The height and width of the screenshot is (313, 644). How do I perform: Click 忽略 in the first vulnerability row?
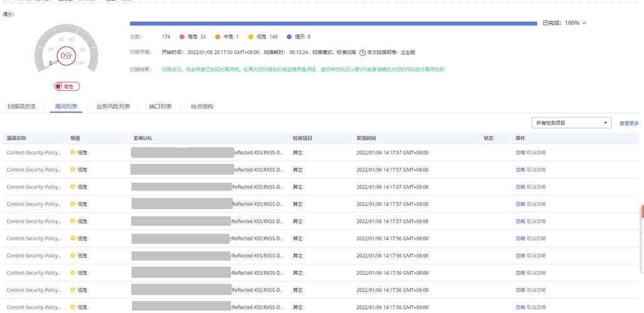coord(520,153)
